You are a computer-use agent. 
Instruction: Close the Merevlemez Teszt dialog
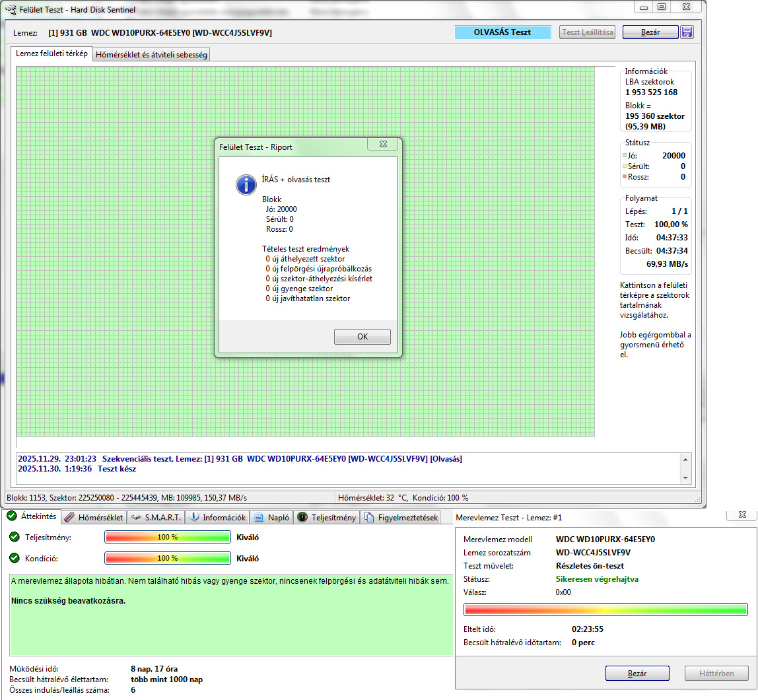click(743, 515)
